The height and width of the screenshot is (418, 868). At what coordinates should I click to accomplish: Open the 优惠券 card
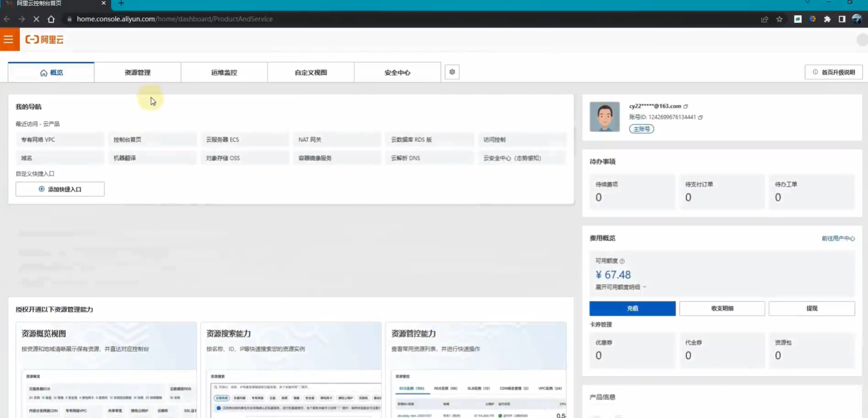(632, 350)
